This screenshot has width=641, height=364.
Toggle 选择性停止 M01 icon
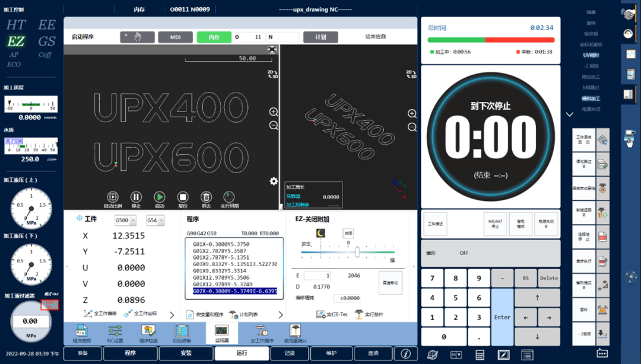(x=602, y=237)
